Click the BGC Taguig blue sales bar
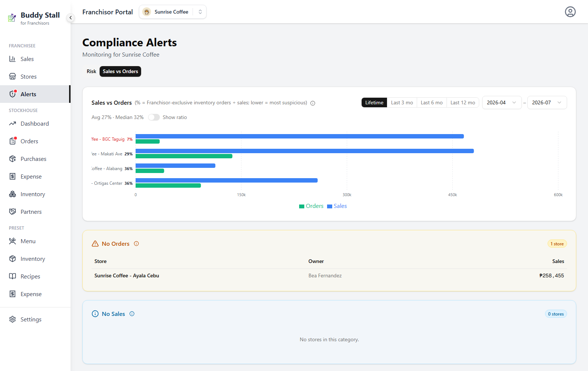The height and width of the screenshot is (371, 588). (x=300, y=136)
